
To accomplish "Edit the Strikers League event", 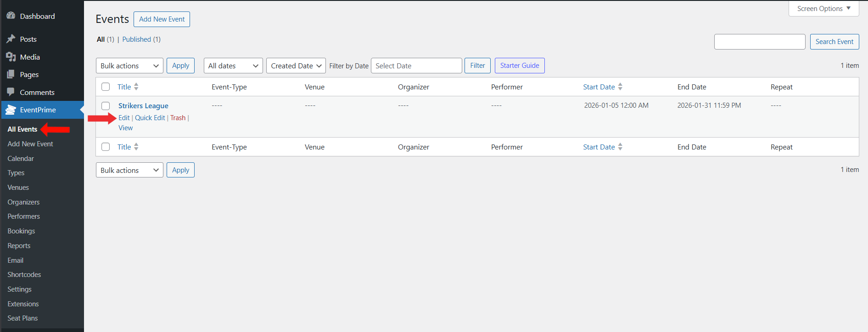I will (x=124, y=118).
